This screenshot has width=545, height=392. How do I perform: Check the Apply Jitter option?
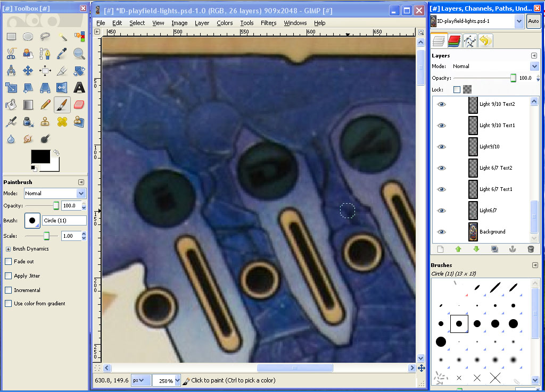coord(9,276)
